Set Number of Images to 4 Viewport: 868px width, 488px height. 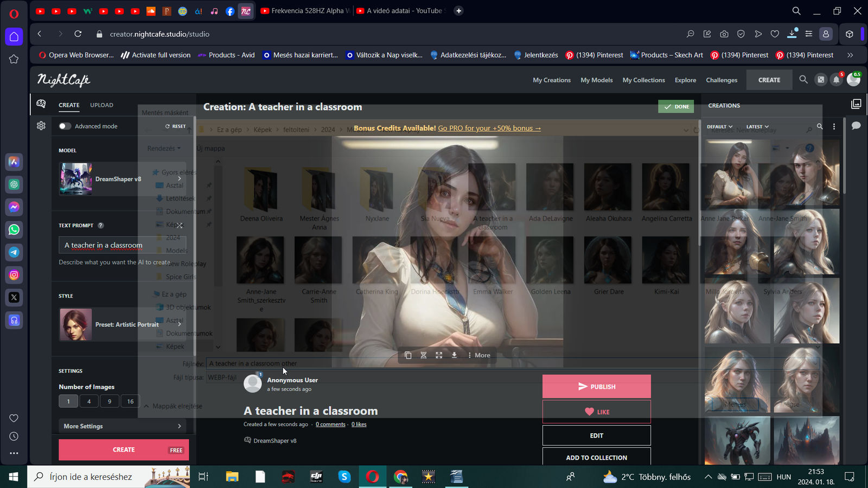coord(89,401)
